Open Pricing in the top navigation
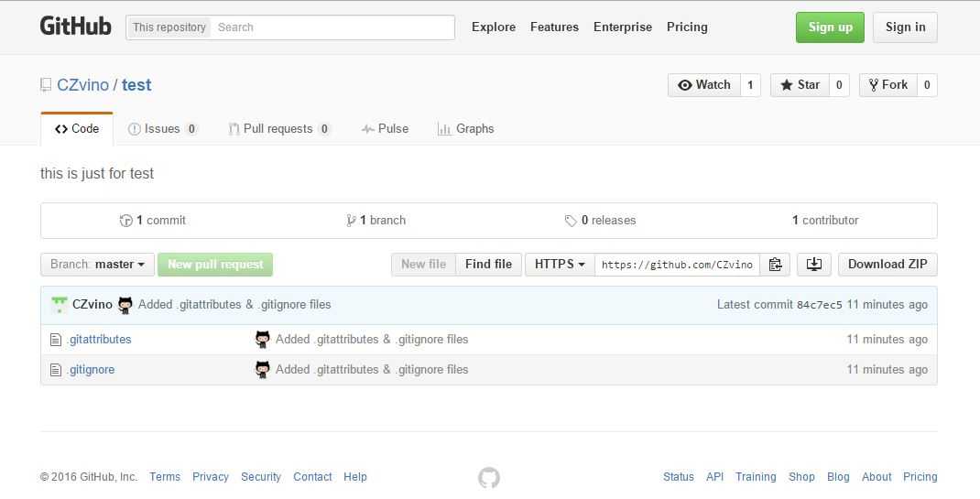 pyautogui.click(x=687, y=27)
